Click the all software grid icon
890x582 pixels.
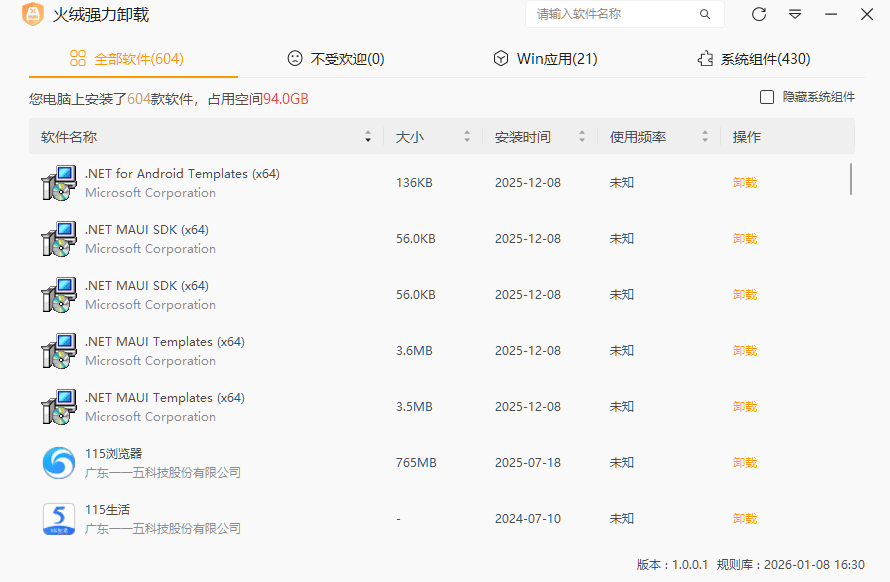point(78,58)
